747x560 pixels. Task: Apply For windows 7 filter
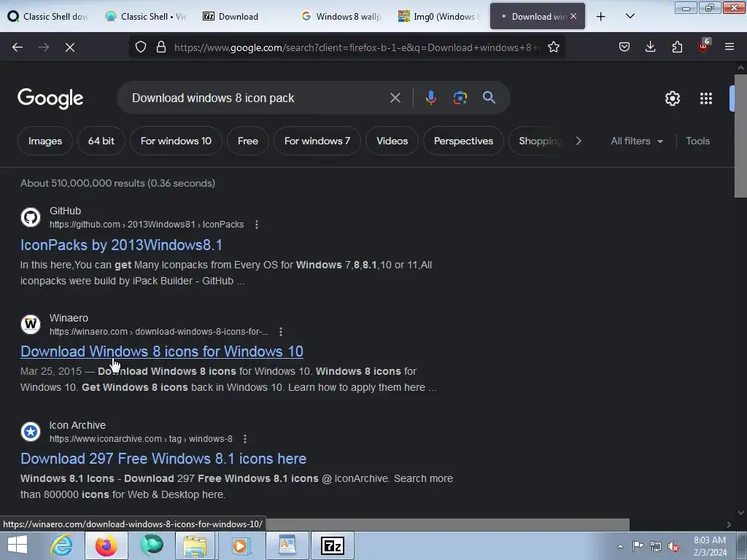pos(317,141)
